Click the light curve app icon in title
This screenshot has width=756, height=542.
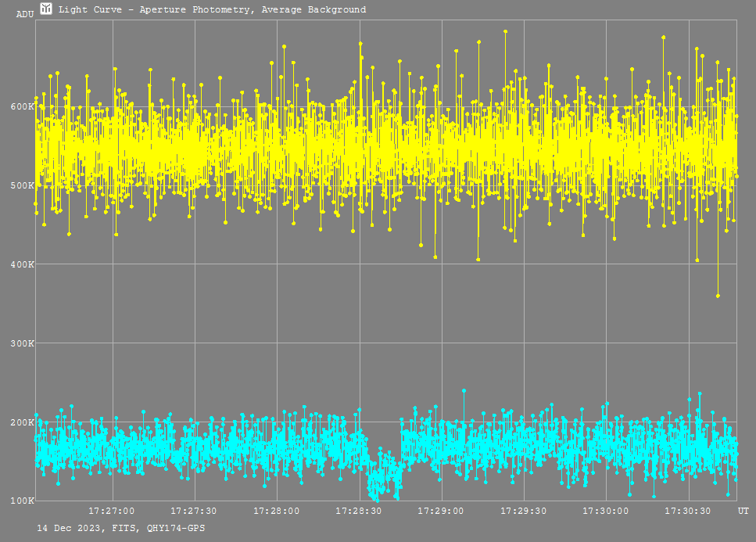click(x=46, y=9)
